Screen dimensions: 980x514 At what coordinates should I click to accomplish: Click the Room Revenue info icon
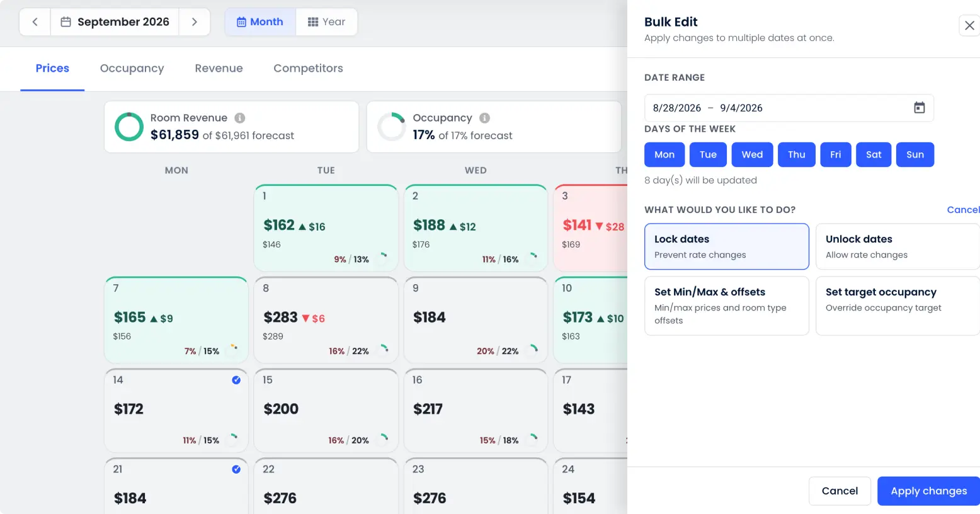click(240, 118)
